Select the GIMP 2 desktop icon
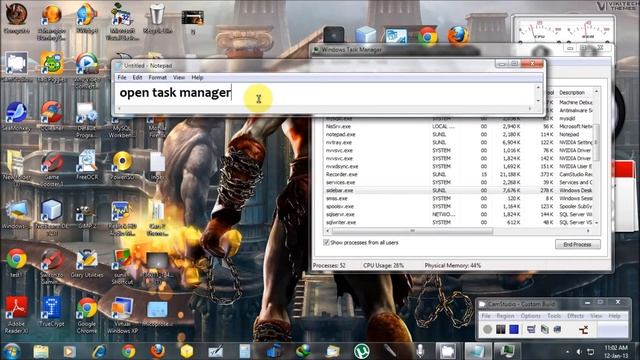This screenshot has height=360, width=640. [86, 215]
